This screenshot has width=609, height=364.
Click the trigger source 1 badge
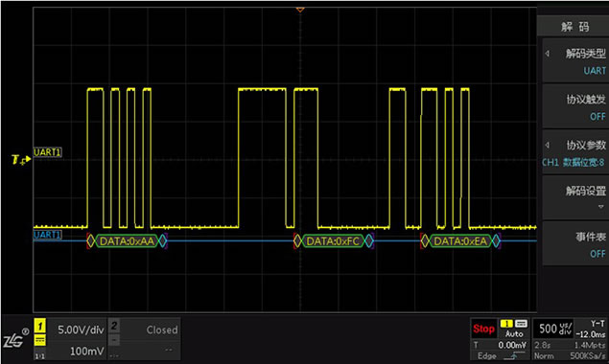(506, 324)
